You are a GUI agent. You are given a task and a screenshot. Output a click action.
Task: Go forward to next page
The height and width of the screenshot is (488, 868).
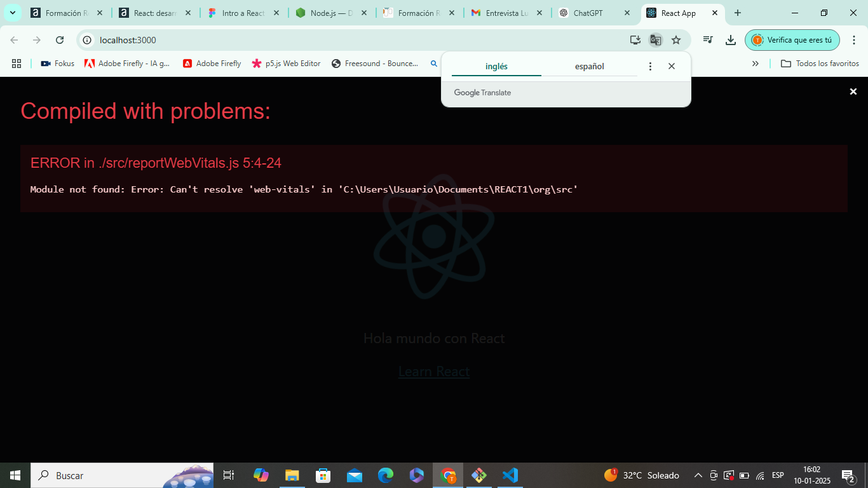[37, 40]
